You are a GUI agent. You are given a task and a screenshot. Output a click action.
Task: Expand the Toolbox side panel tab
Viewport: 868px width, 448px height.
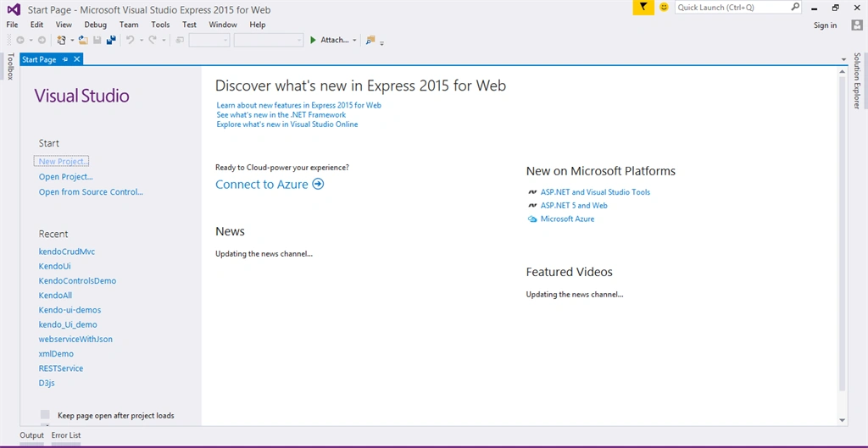point(9,66)
